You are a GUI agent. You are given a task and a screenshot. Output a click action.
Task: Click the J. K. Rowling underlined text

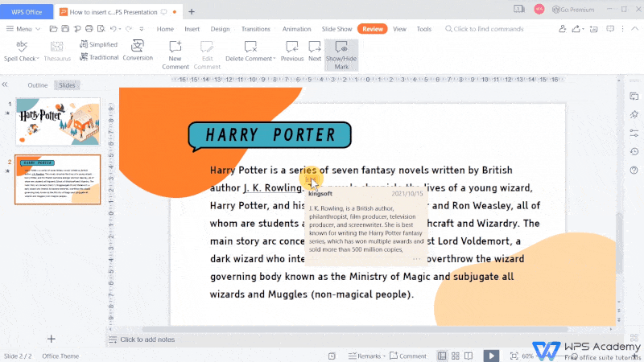[x=273, y=187]
